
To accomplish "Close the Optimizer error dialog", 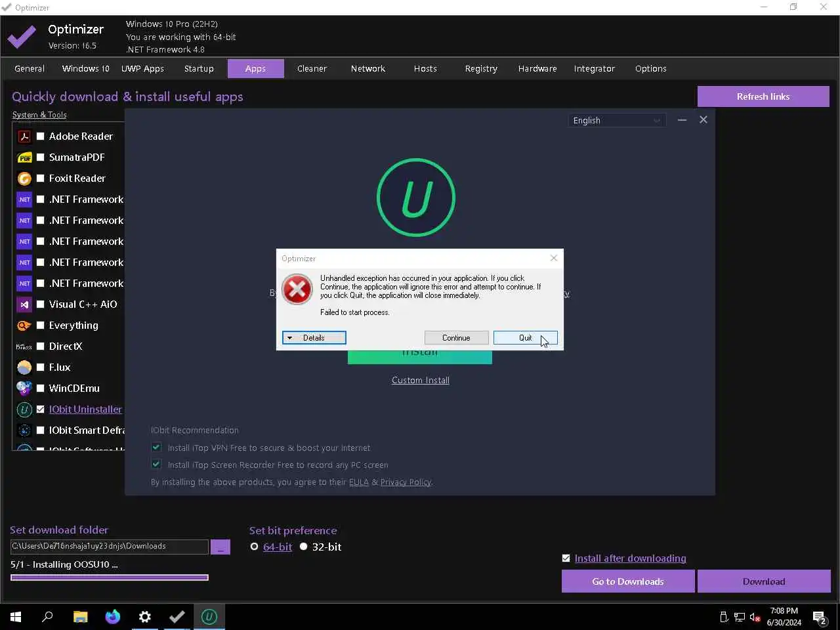I will point(554,258).
